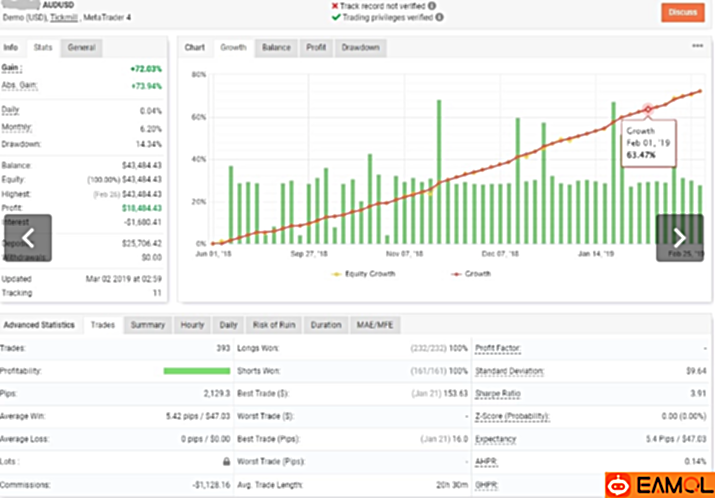Image resolution: width=715 pixels, height=498 pixels.
Task: Click the Daily label
Action: pyautogui.click(x=10, y=110)
